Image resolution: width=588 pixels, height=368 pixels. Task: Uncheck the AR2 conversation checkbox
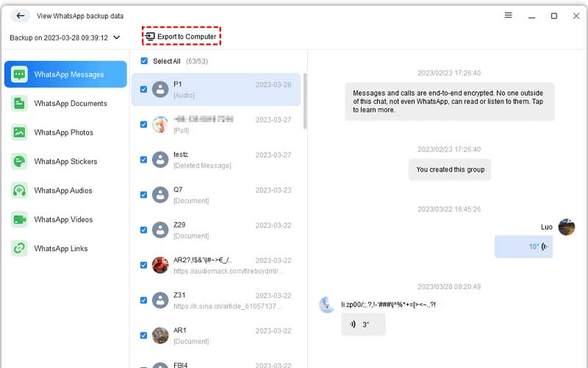point(143,265)
